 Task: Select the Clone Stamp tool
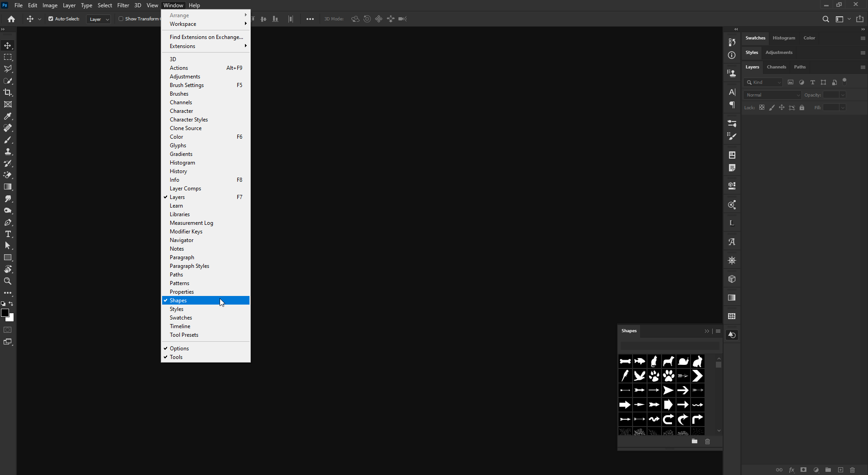(x=8, y=152)
